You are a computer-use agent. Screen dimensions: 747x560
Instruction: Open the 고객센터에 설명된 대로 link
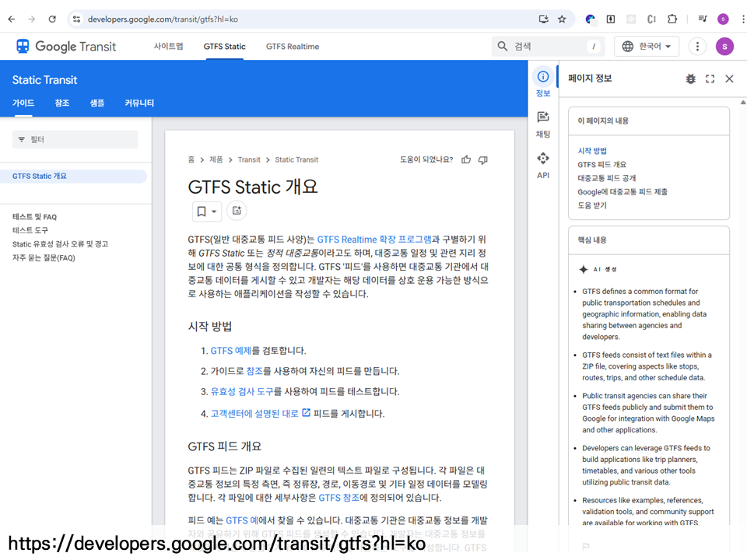(x=260, y=413)
